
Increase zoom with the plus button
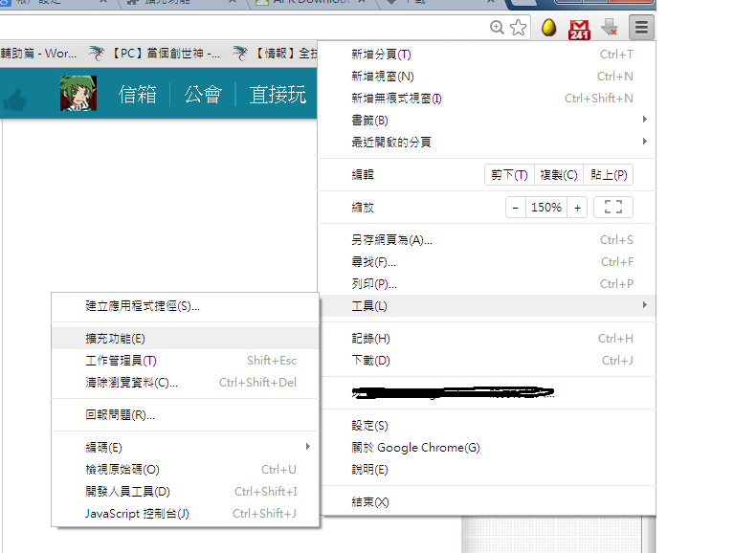[577, 207]
